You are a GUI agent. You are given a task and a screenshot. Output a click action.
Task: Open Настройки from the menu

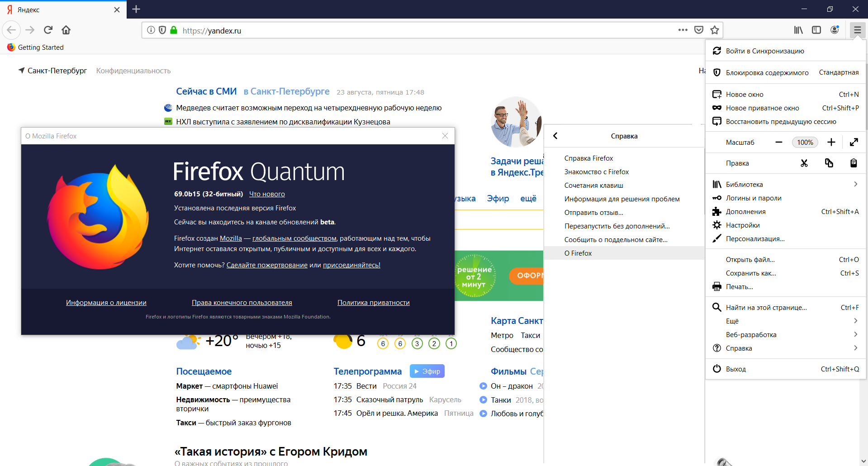click(x=786, y=225)
